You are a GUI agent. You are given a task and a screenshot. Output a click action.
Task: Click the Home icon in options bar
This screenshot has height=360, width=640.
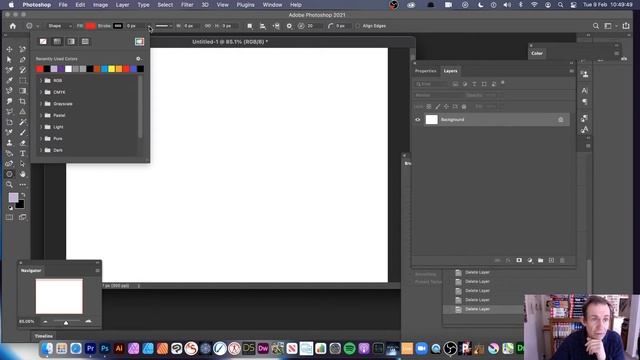pyautogui.click(x=13, y=26)
